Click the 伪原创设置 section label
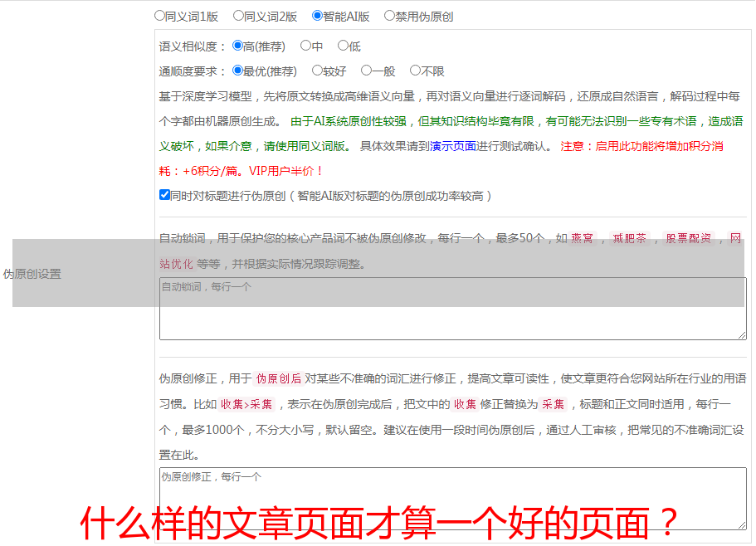 [32, 274]
